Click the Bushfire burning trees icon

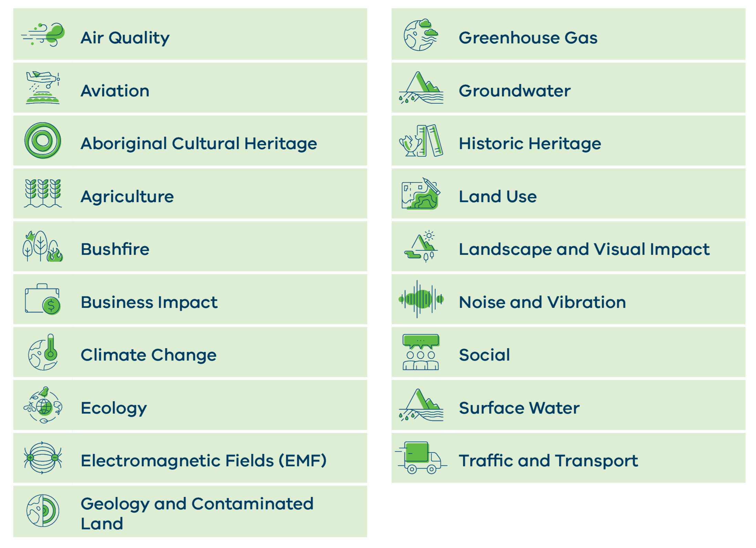pyautogui.click(x=43, y=246)
